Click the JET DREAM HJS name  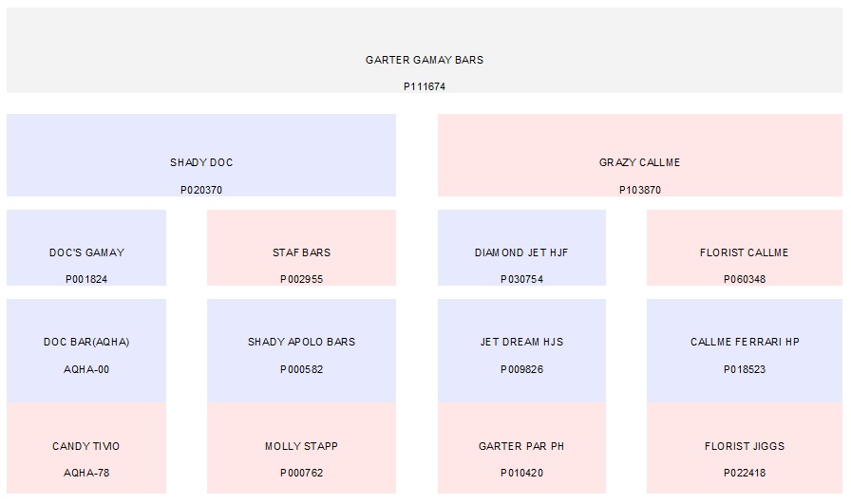(521, 343)
